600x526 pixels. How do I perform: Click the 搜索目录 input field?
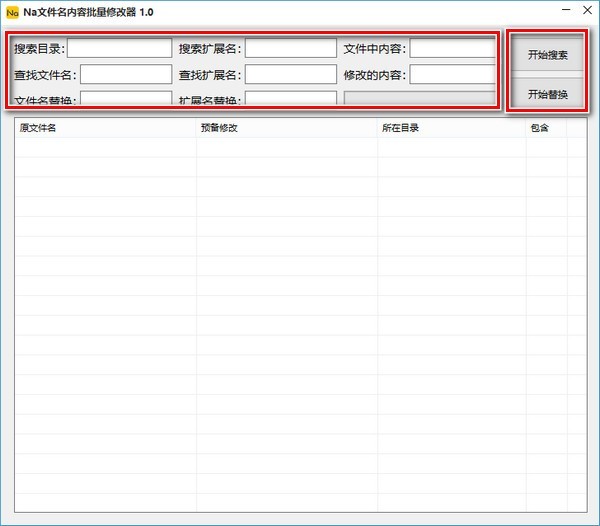[119, 48]
